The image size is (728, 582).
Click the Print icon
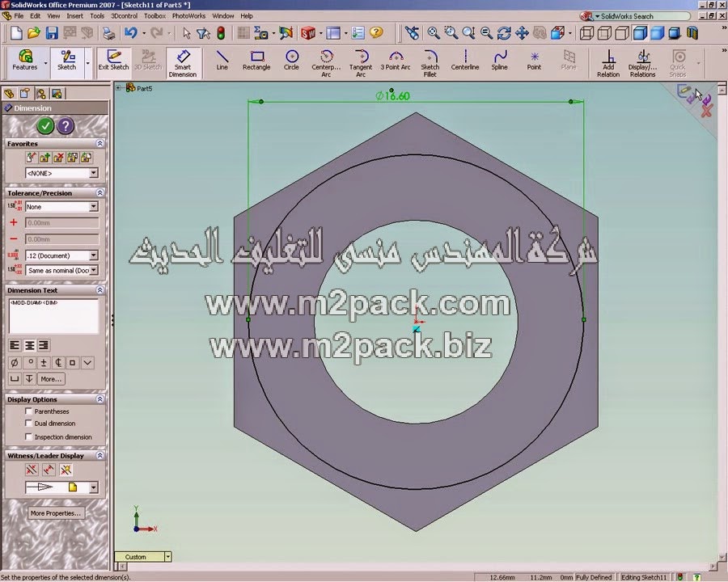[108, 33]
